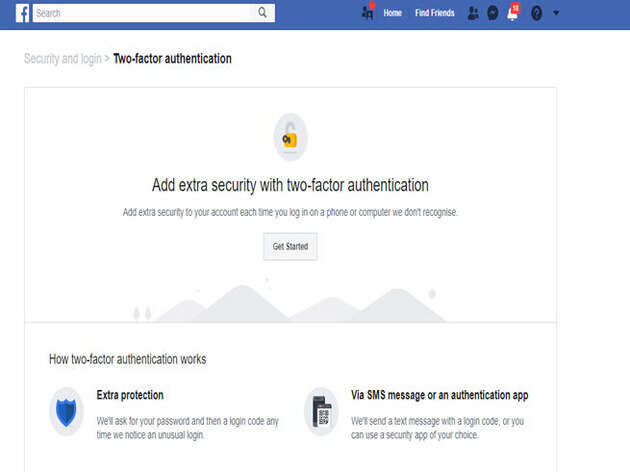Open the profile icon with red dot
630x472 pixels.
click(x=368, y=11)
